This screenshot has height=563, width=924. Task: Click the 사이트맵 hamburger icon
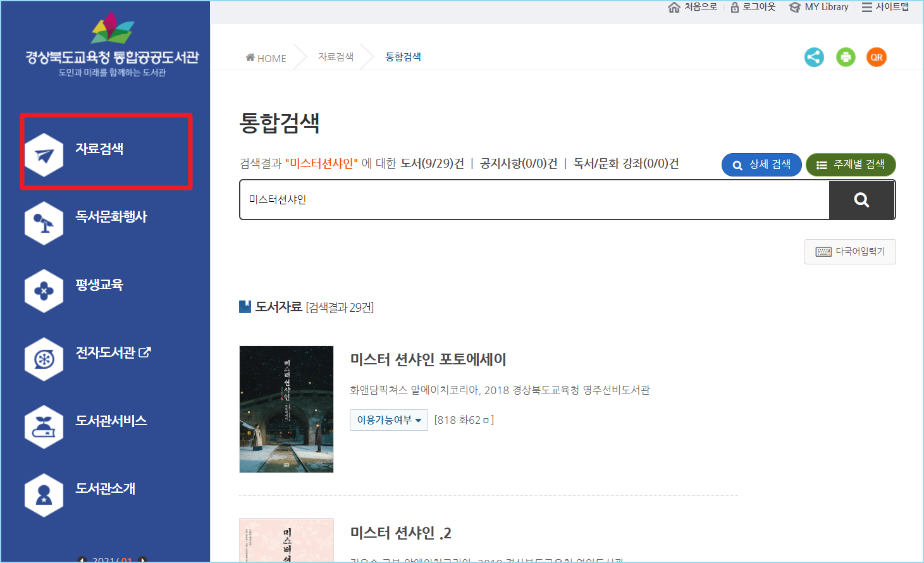(x=867, y=7)
